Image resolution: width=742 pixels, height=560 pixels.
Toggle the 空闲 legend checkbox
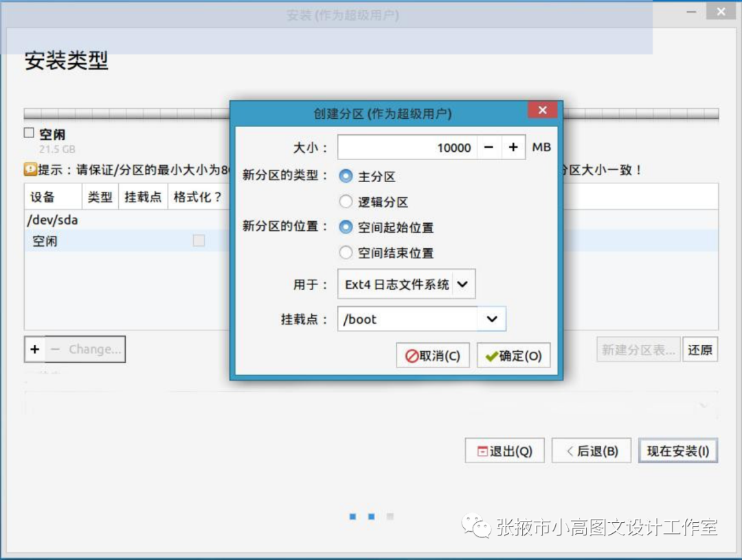click(x=29, y=133)
